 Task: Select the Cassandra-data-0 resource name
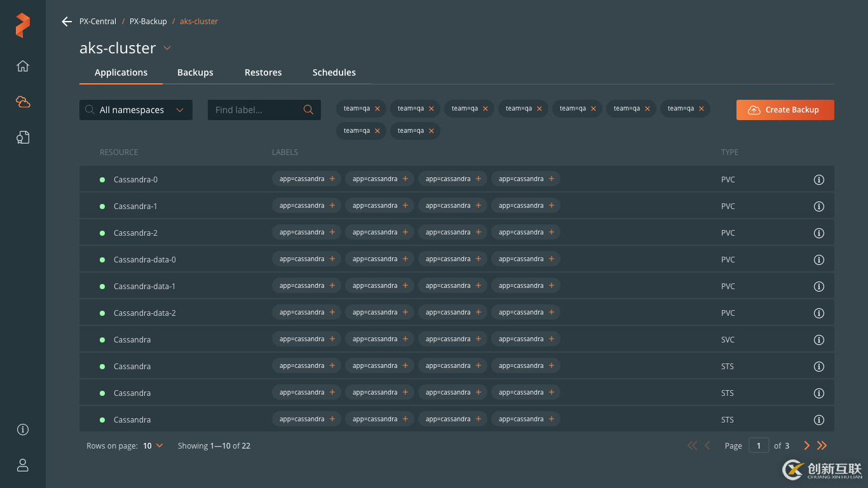(x=145, y=260)
